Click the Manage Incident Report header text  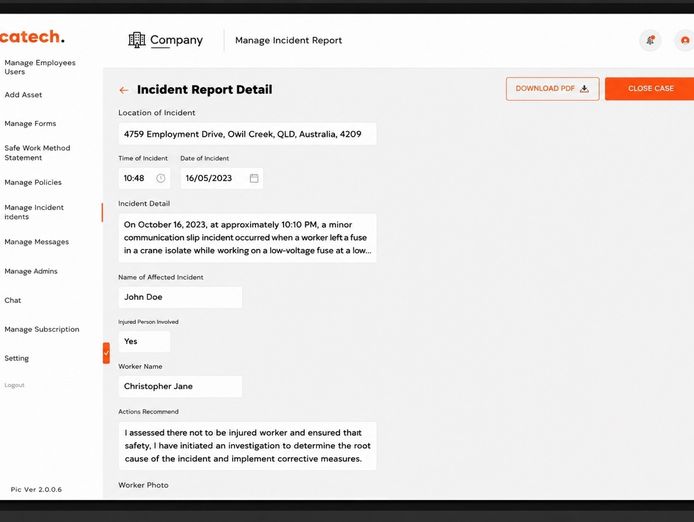289,40
